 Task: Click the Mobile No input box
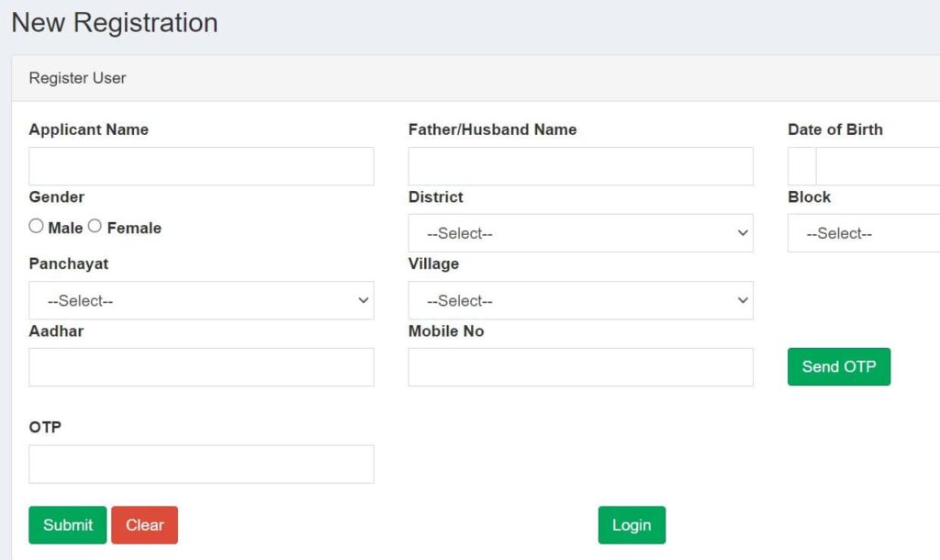(580, 367)
